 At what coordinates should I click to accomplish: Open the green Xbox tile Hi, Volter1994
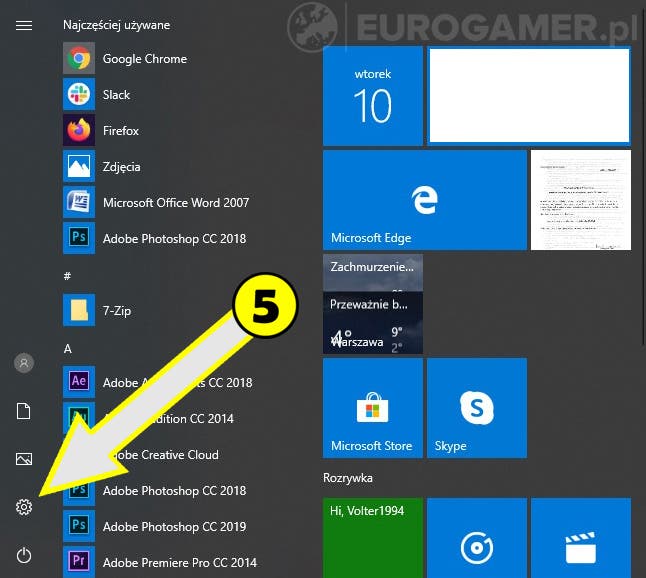click(x=373, y=538)
